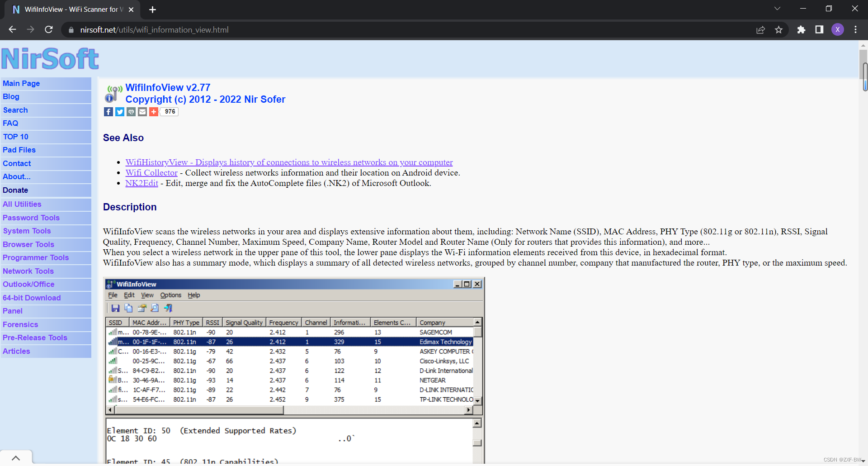Click the WifiInfoView app screenshot image
This screenshot has width=868, height=466.
tap(294, 370)
